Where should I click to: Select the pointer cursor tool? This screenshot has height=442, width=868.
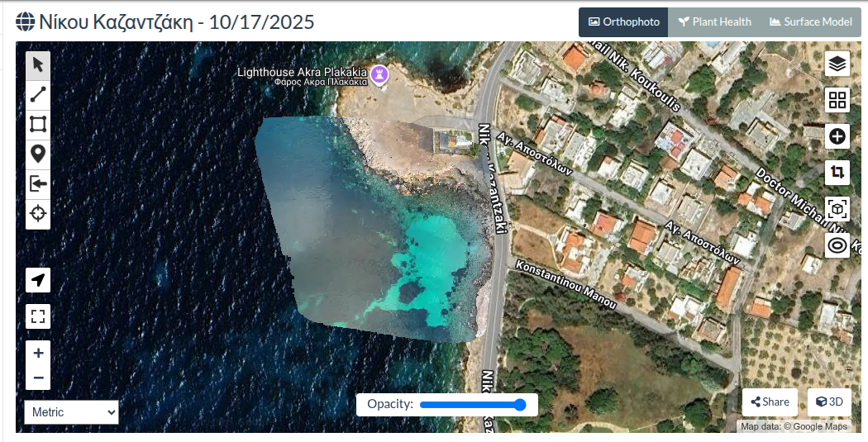[38, 65]
